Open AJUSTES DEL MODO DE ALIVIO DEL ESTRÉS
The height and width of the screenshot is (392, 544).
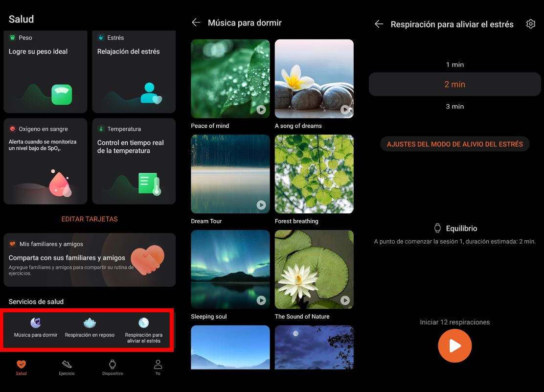[x=454, y=144]
